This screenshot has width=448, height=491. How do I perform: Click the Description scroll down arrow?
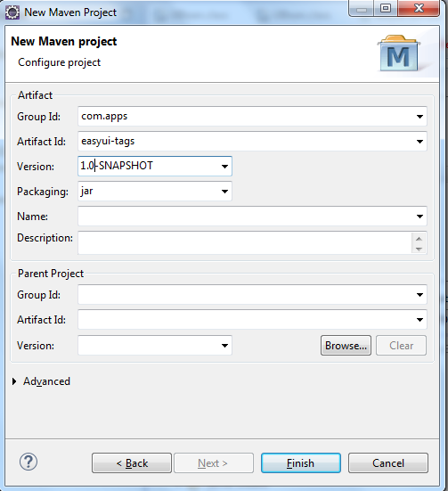[x=419, y=249]
